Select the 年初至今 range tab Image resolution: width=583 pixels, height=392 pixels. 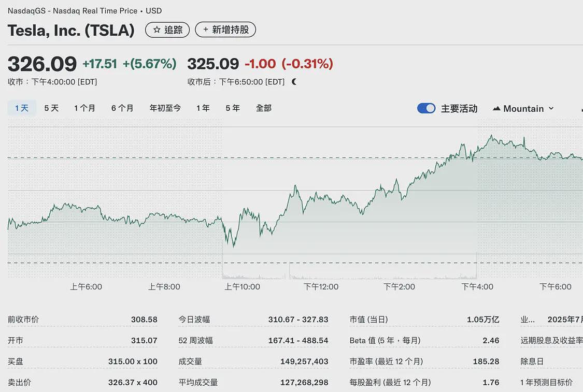[165, 108]
